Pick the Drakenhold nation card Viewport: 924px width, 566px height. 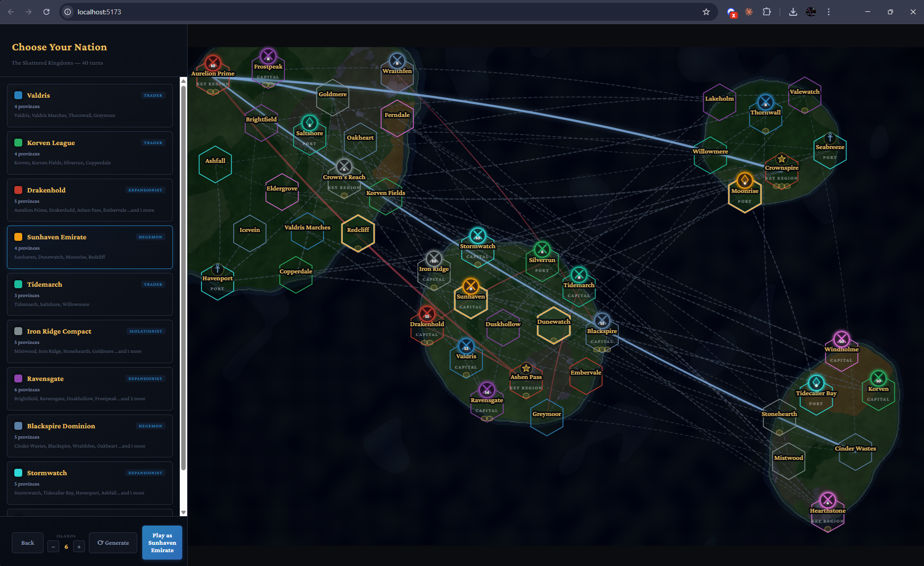[x=90, y=200]
